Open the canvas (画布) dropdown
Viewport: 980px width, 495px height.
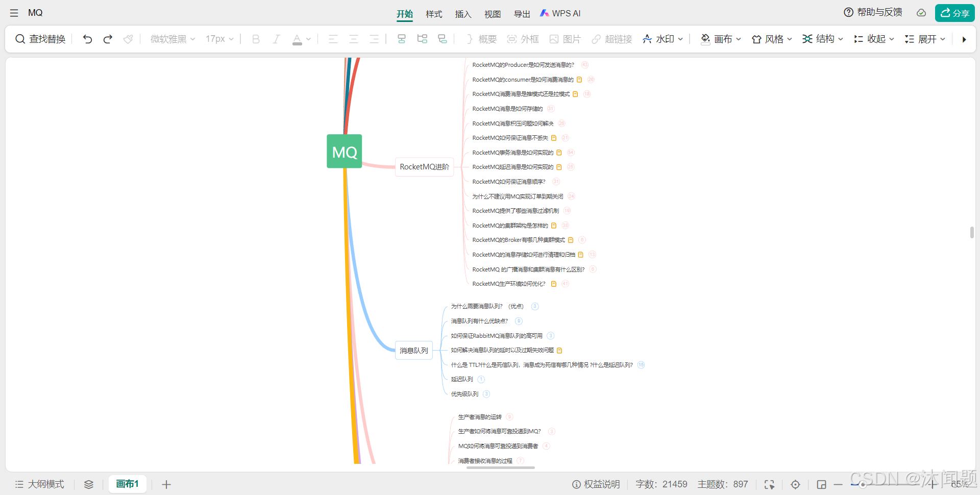click(x=721, y=39)
